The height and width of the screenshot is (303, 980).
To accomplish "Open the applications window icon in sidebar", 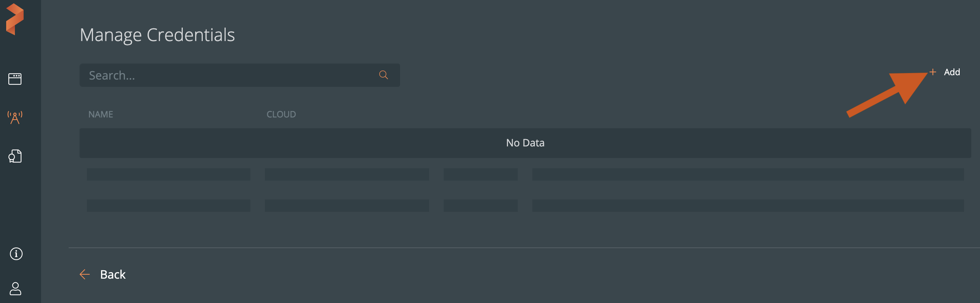I will click(15, 79).
